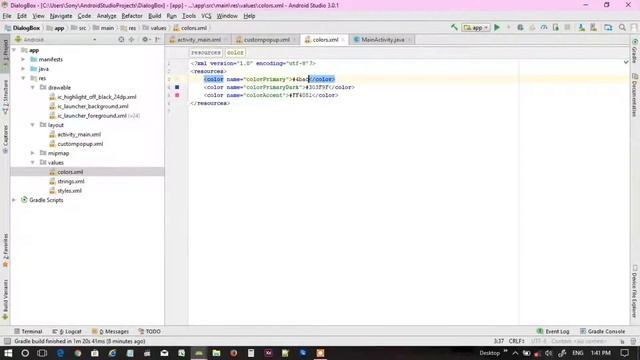Collapse the res folder
Image resolution: width=640 pixels, height=360 pixels.
23,78
